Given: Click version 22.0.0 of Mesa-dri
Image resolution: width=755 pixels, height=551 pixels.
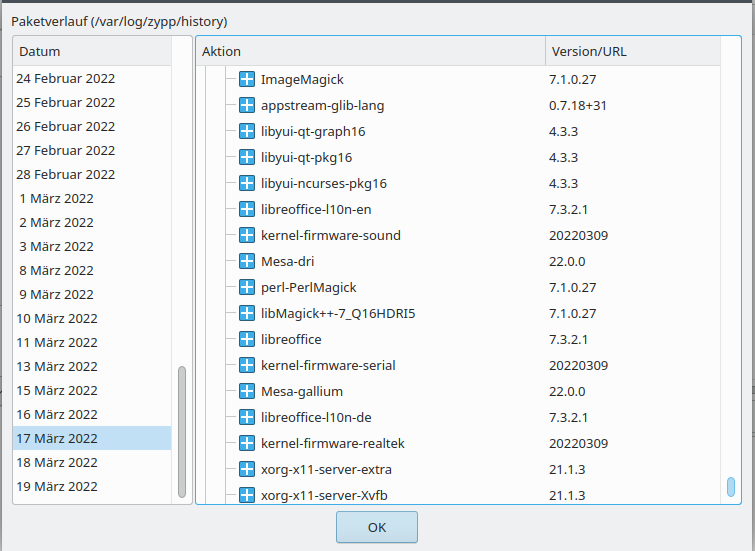Looking at the screenshot, I should 567,262.
